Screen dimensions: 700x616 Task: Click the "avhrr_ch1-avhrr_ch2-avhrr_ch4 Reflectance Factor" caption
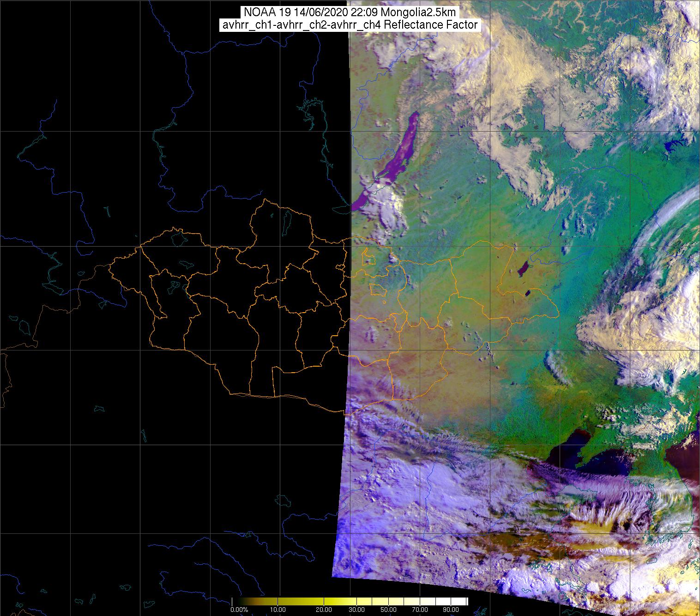click(x=350, y=25)
